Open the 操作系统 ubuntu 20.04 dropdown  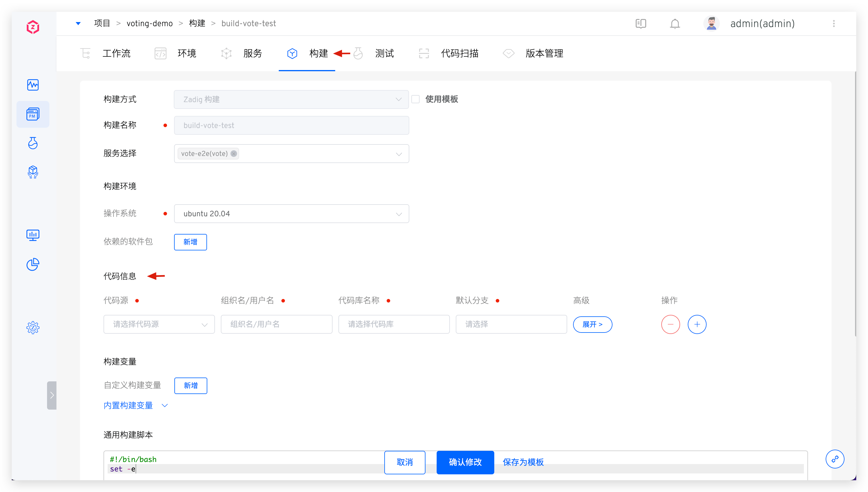(291, 214)
